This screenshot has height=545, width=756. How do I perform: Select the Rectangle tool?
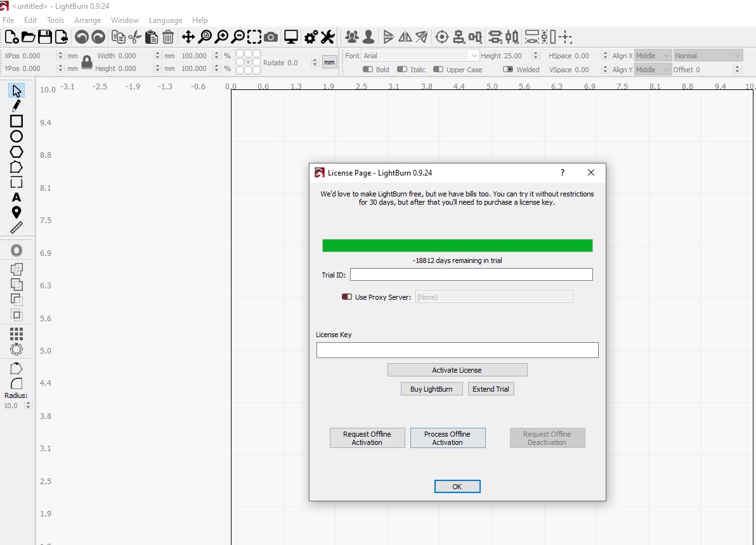pyautogui.click(x=16, y=120)
